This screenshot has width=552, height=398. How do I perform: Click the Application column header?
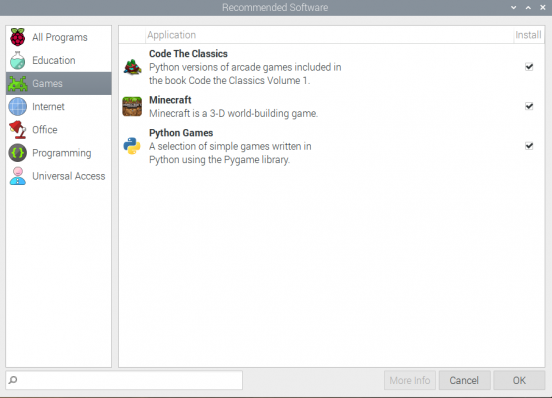[x=329, y=35]
